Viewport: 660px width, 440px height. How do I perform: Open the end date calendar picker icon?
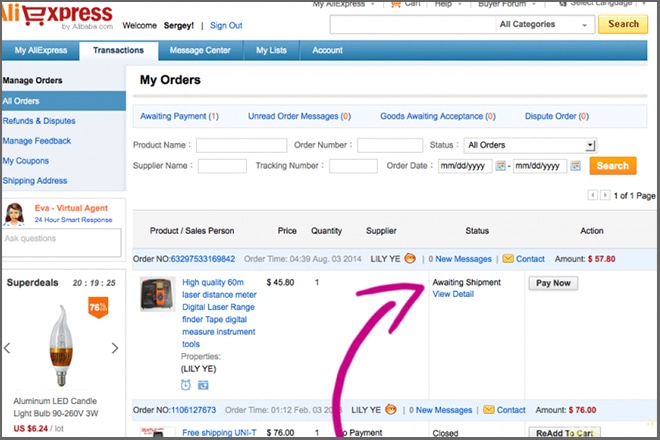pyautogui.click(x=577, y=166)
